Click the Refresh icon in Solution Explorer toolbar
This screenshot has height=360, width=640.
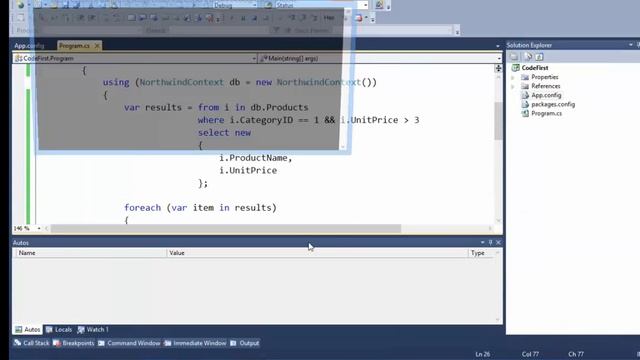539,57
